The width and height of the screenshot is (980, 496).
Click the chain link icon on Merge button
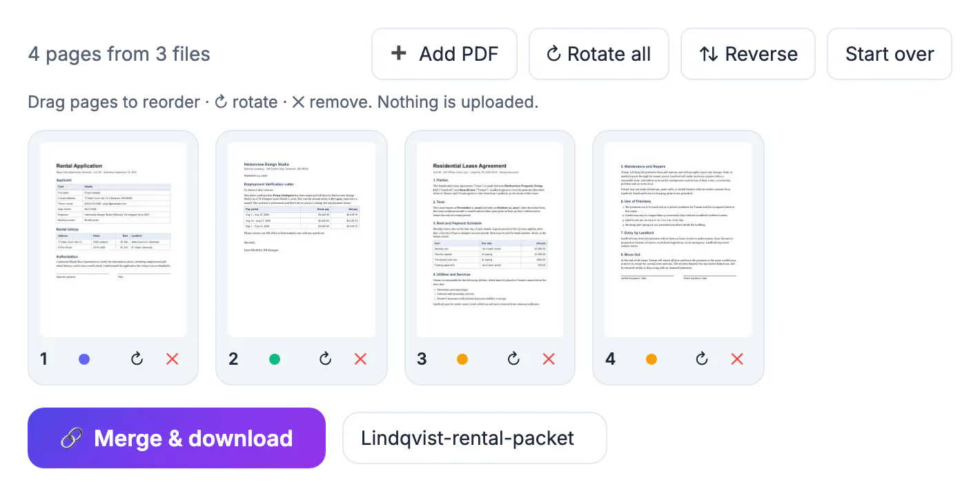pyautogui.click(x=72, y=438)
